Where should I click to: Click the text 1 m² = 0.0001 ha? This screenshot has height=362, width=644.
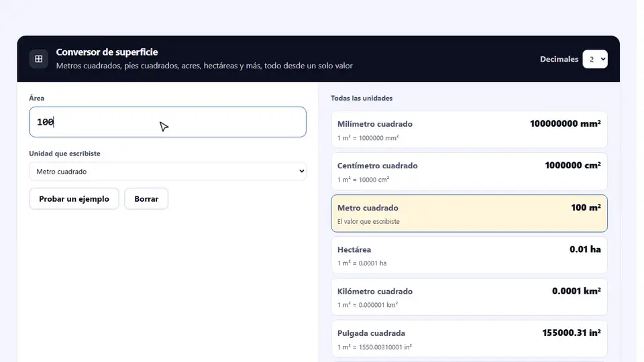pos(362,263)
